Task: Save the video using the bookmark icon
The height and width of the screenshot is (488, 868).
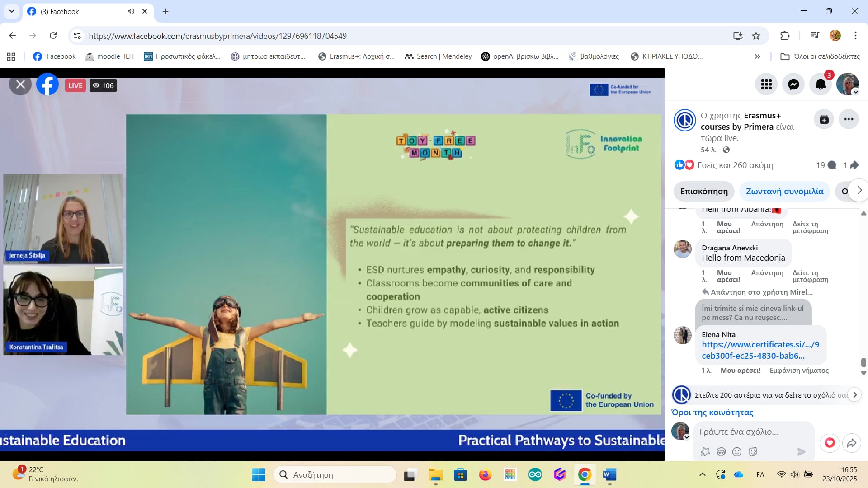Action: 824,119
